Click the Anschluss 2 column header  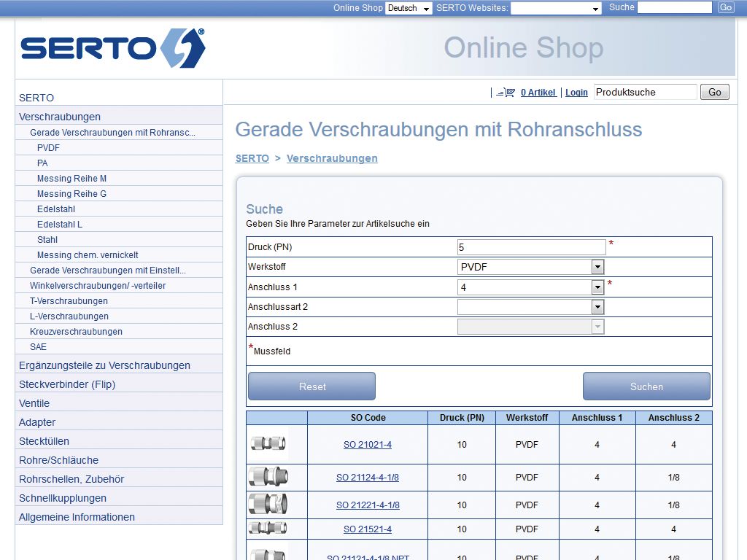pos(673,418)
